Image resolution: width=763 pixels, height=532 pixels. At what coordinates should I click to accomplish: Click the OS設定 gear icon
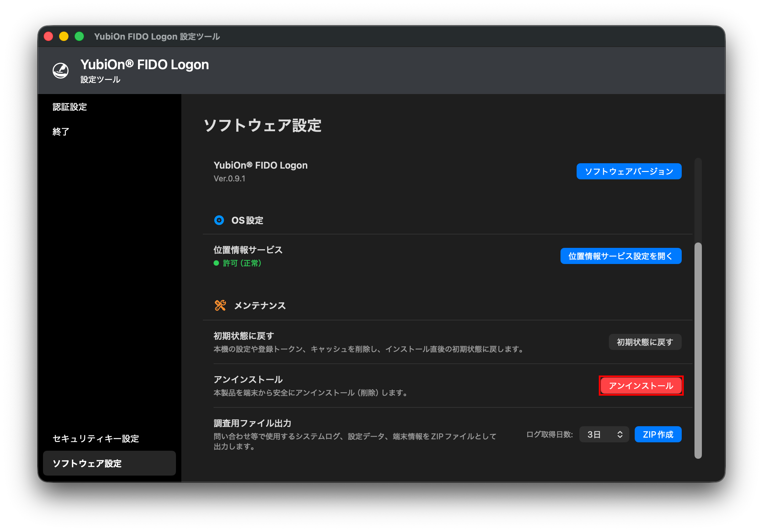point(219,220)
